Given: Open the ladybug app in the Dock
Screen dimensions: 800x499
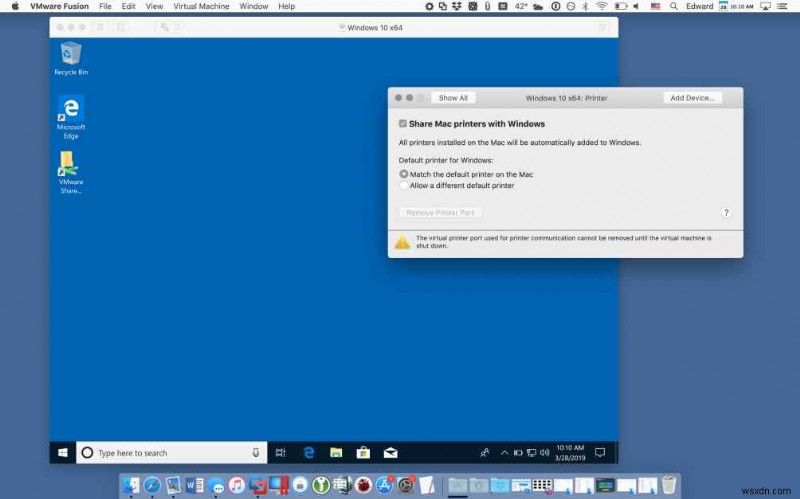Looking at the screenshot, I should pyautogui.click(x=364, y=485).
